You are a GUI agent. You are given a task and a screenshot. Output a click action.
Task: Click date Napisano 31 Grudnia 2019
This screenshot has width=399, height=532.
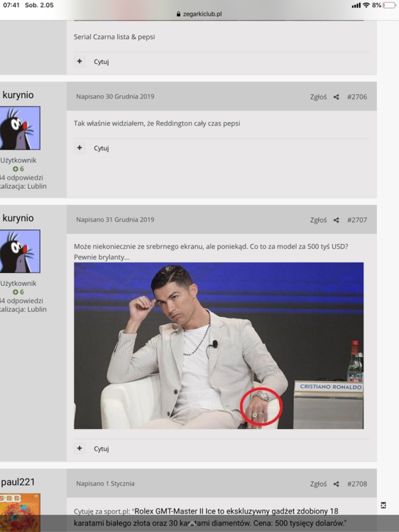point(115,219)
